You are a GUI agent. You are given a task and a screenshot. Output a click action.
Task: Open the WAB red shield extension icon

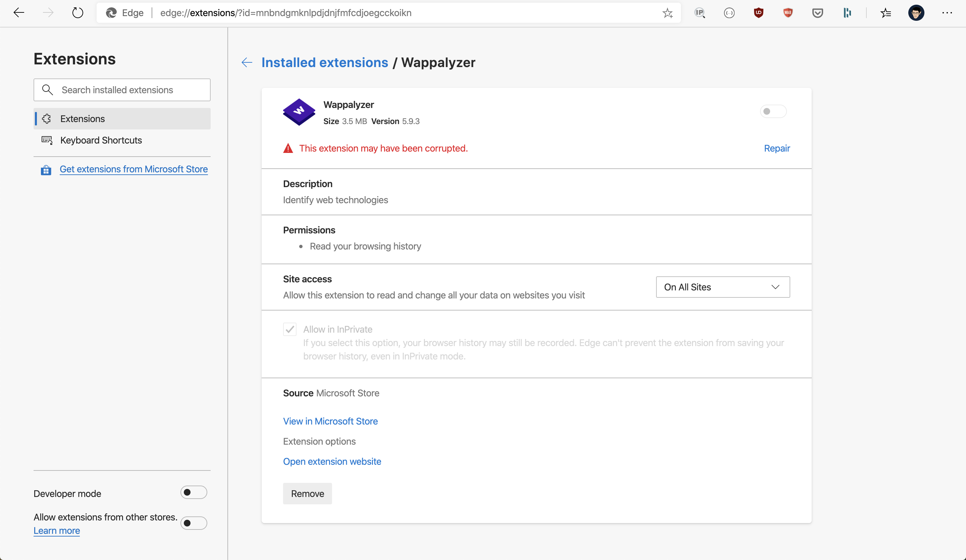(x=788, y=13)
